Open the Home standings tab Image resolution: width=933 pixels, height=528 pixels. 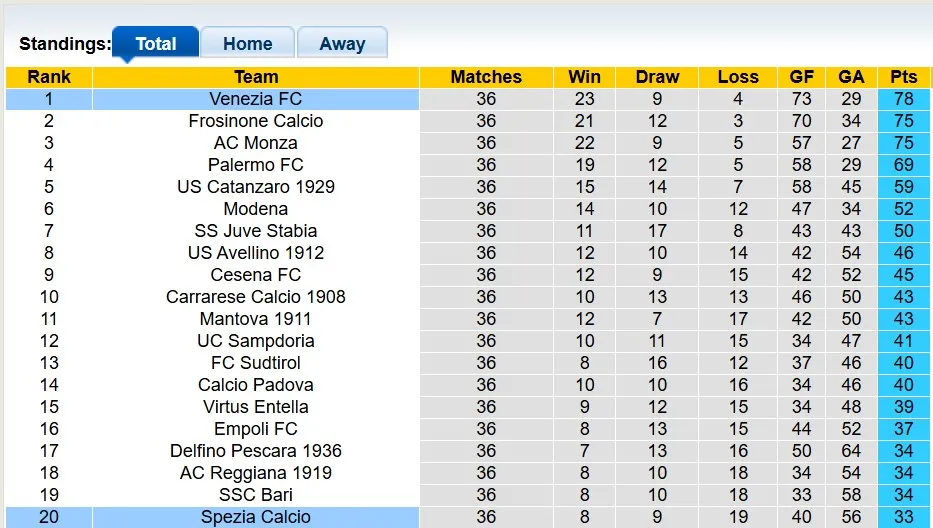tap(247, 44)
